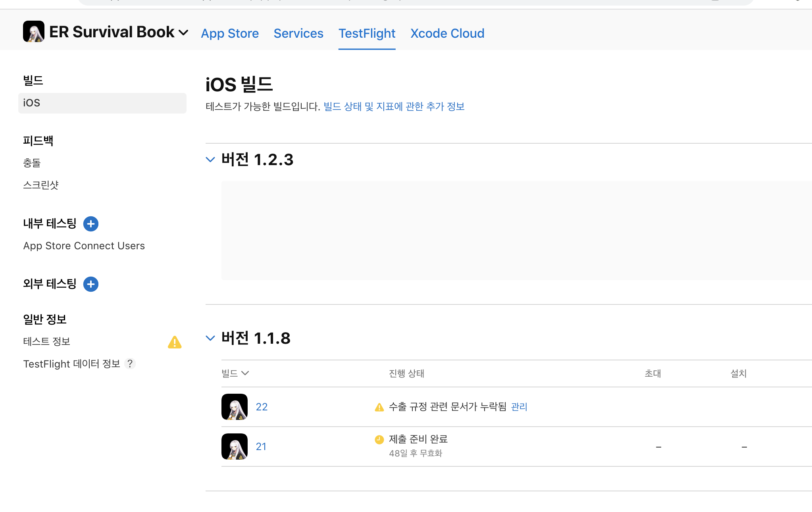The width and height of the screenshot is (812, 512).
Task: Select App Store Connect Users group
Action: click(x=84, y=246)
